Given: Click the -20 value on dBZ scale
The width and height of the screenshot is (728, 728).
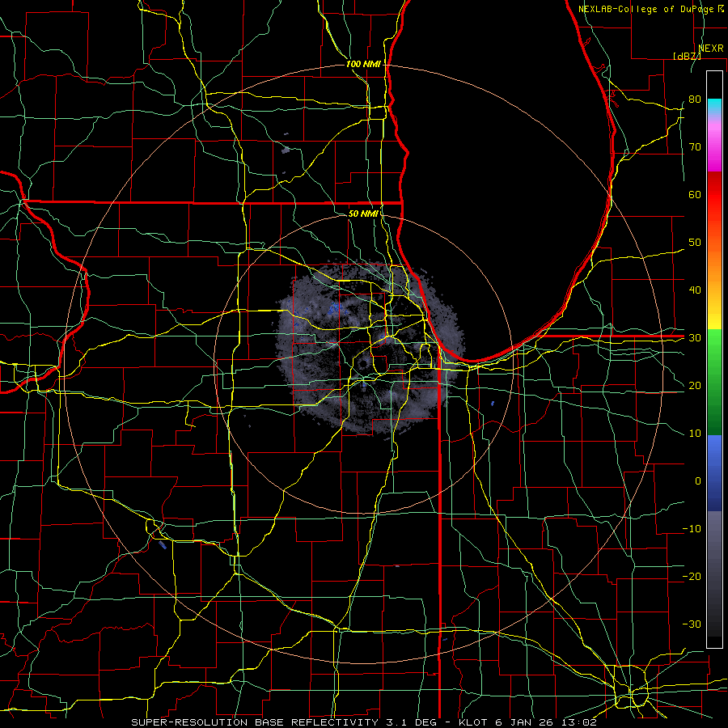Looking at the screenshot, I should (692, 576).
